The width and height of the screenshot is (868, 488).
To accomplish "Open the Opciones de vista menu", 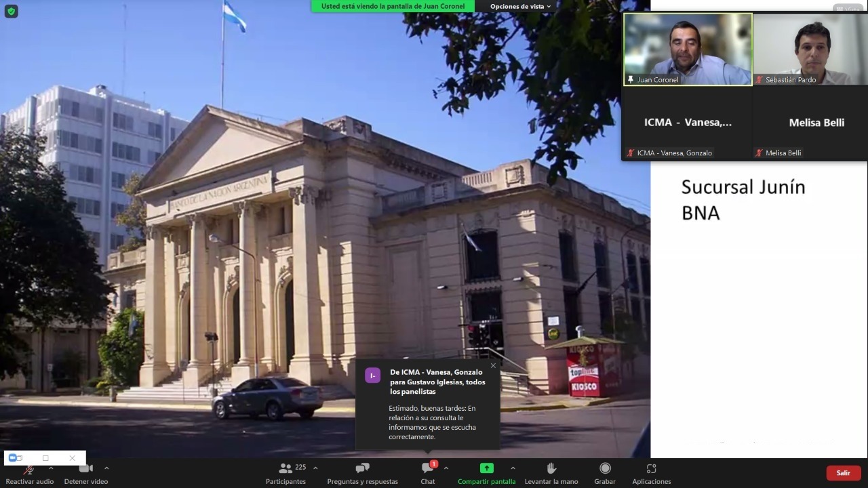I will 520,6.
